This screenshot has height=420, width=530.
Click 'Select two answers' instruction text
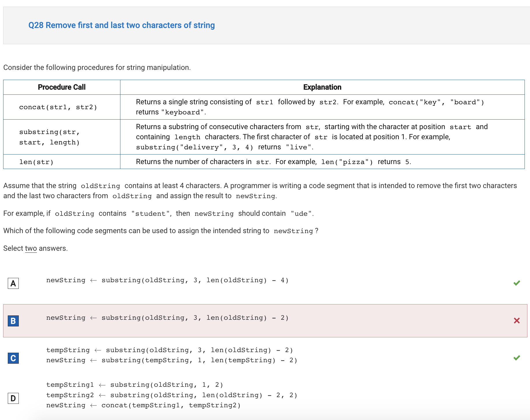click(36, 248)
